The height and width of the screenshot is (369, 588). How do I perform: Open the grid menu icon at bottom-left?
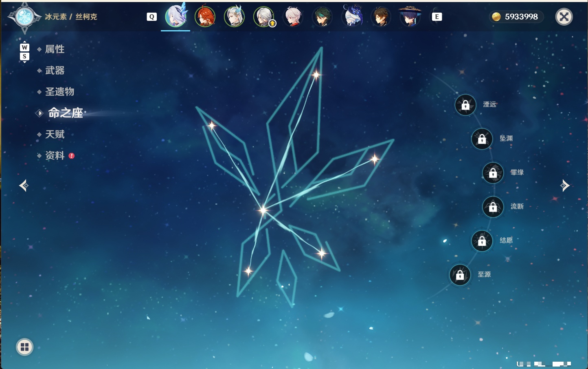coord(24,347)
